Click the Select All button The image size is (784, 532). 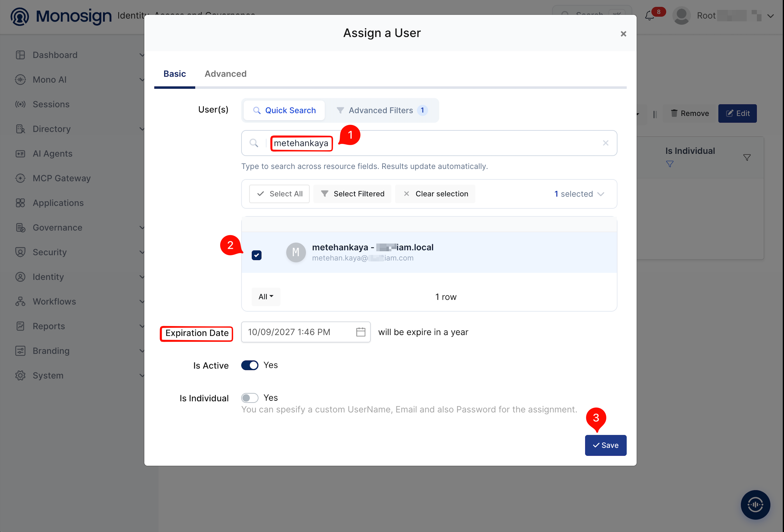pyautogui.click(x=279, y=194)
